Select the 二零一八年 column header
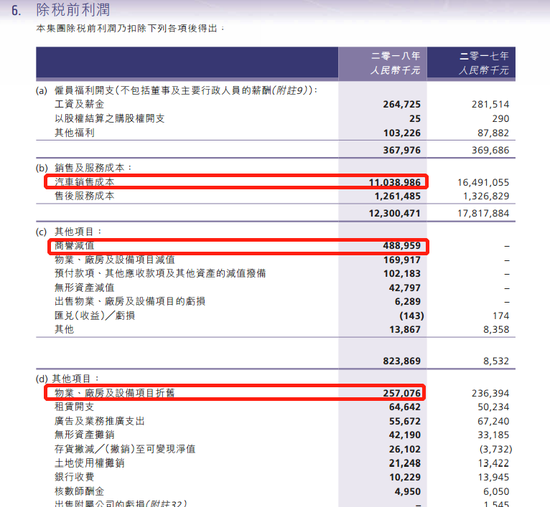 (x=396, y=56)
